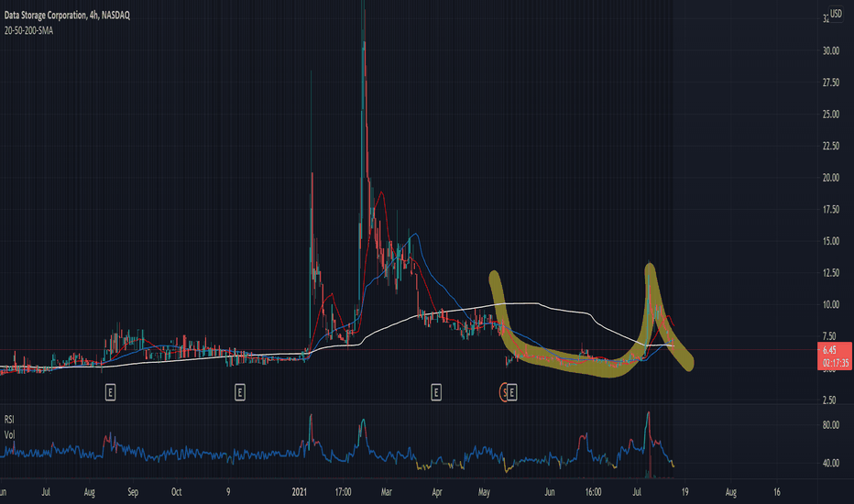Click the 17.50 price axis label
Viewport: 854px width, 504px height.
coord(830,210)
